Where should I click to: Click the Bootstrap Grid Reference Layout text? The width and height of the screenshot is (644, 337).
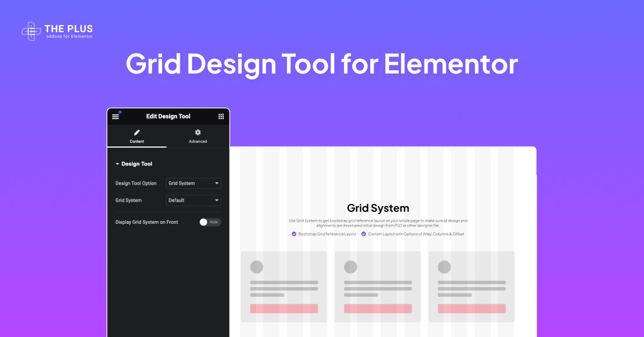[327, 234]
